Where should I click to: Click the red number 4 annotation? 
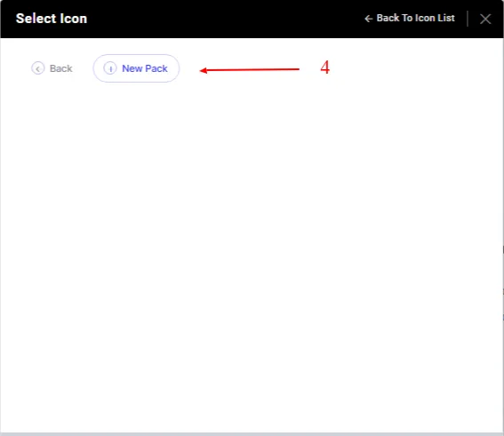pyautogui.click(x=325, y=67)
